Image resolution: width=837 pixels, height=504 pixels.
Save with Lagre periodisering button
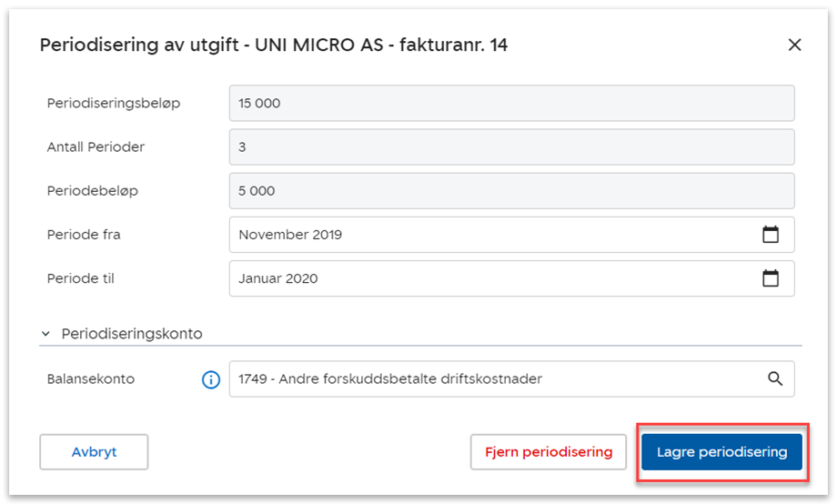(x=721, y=452)
